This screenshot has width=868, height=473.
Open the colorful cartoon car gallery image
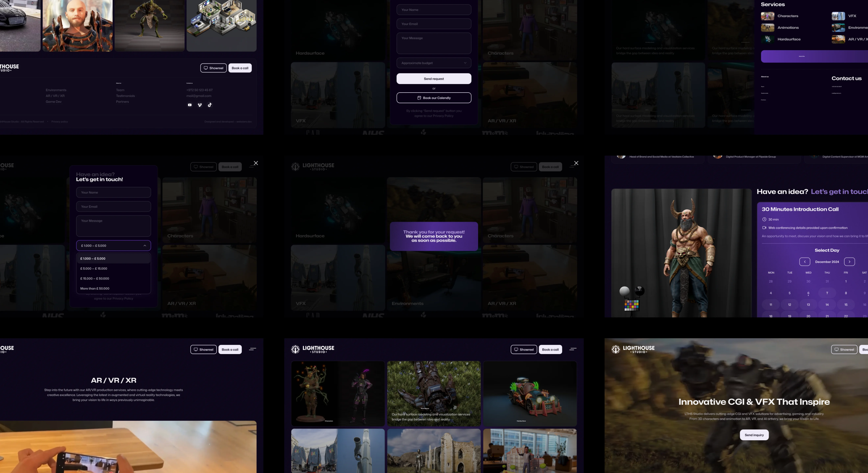tap(530, 394)
